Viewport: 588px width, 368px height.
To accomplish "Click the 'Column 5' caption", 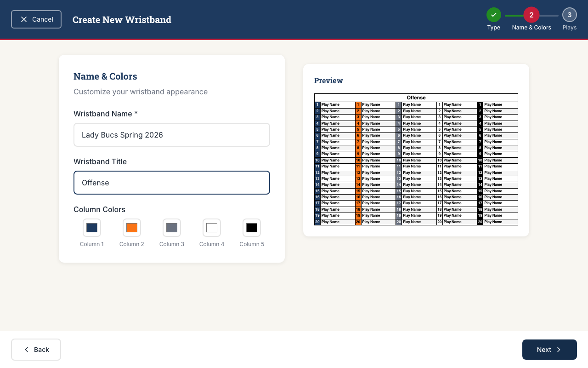I will point(252,244).
